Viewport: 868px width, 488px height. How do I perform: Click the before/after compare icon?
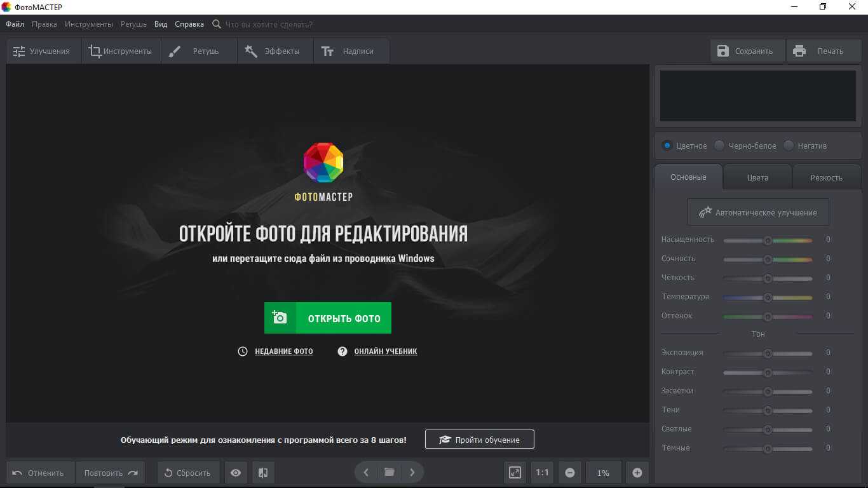[x=263, y=473]
